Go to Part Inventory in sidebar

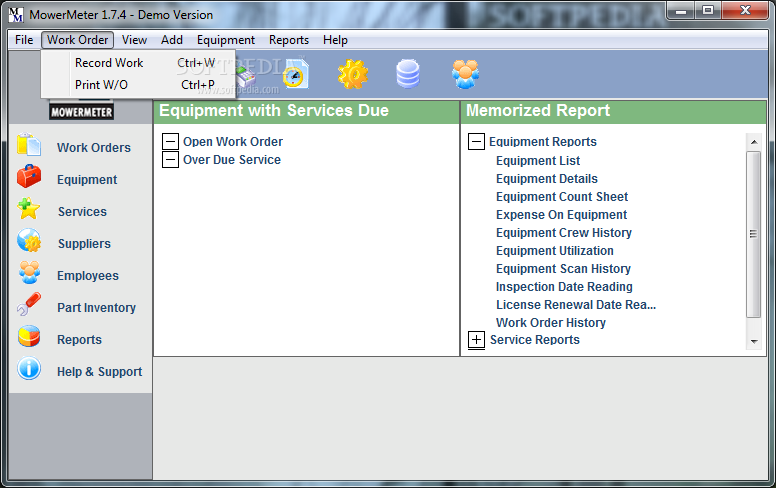[x=97, y=308]
